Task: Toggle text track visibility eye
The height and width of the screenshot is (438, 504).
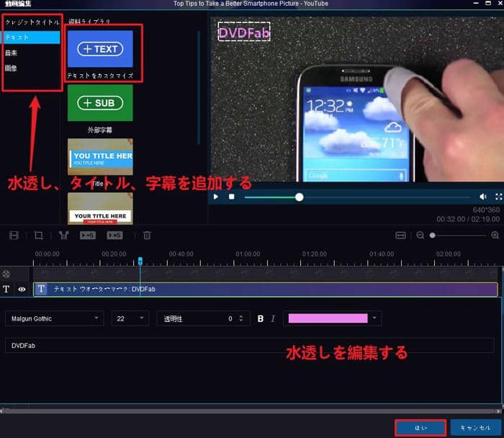Action: click(x=22, y=289)
